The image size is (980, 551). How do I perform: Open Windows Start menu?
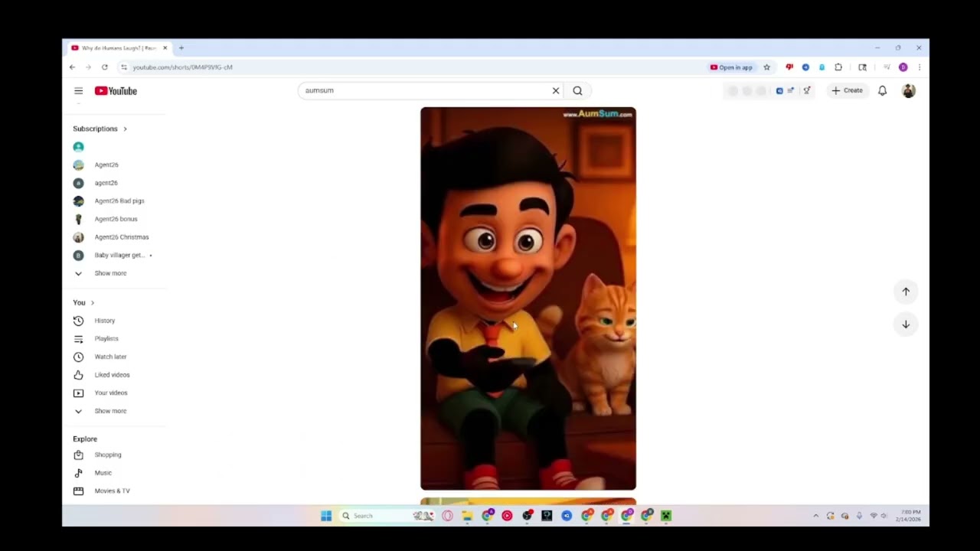(326, 516)
